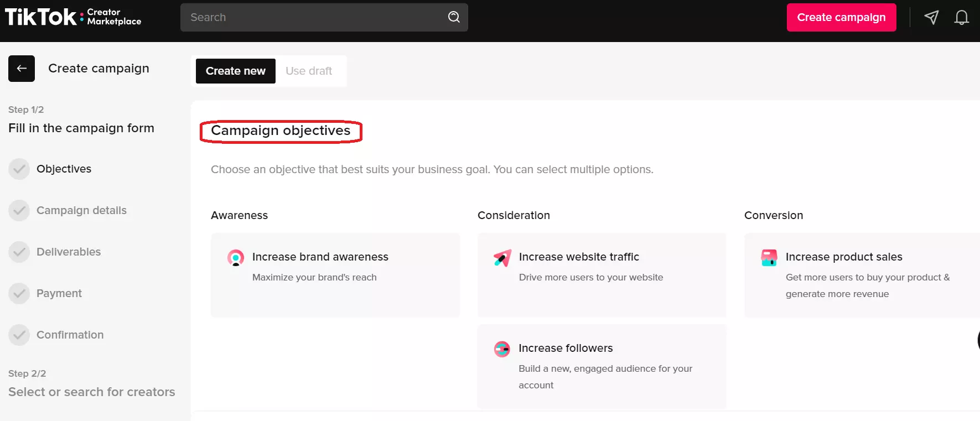Click the search magnifier icon
Viewport: 980px width, 421px height.
tap(454, 17)
